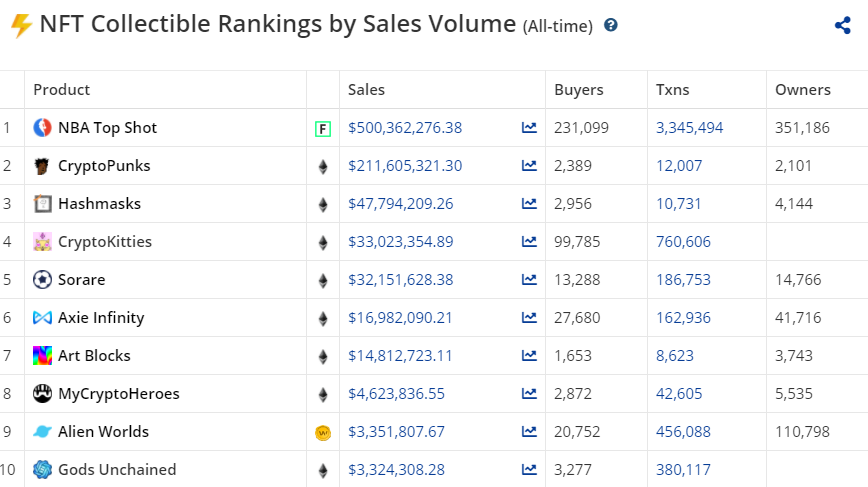Viewport: 868px width, 487px height.
Task: Click the lightning bolt icon beside the title
Action: tap(22, 25)
